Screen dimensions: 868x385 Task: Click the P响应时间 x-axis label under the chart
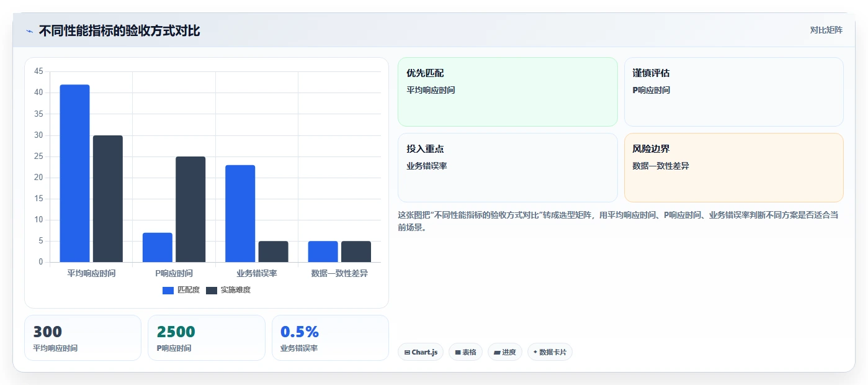point(174,273)
